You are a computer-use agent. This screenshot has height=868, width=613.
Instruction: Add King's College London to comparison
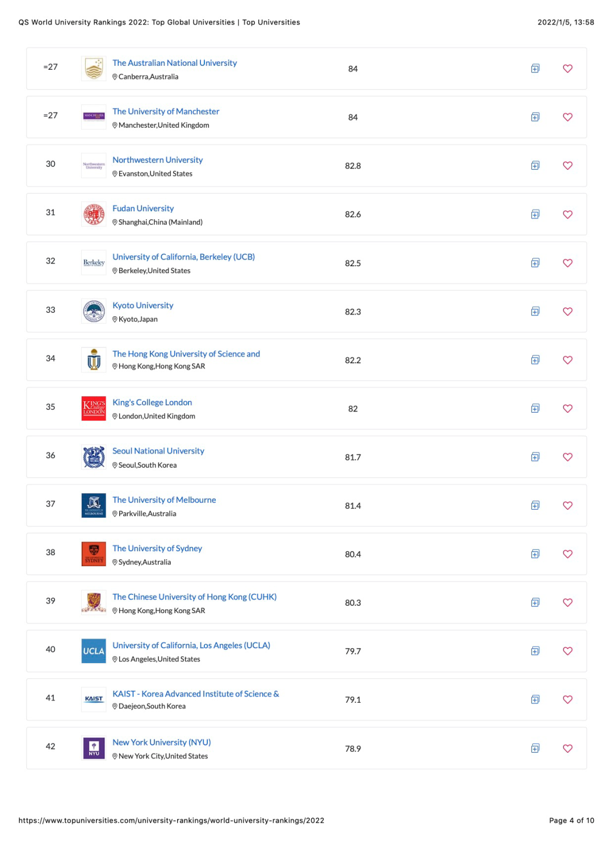[535, 409]
